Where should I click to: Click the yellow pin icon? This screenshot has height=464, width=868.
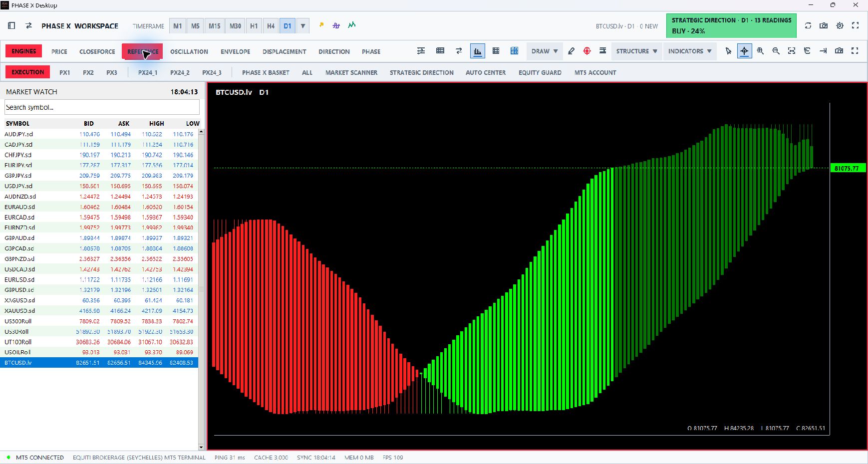[x=321, y=25]
